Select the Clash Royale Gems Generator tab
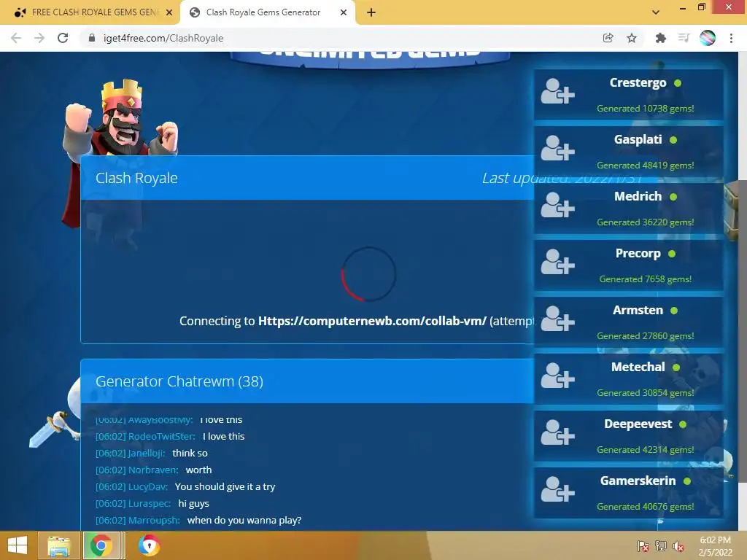The width and height of the screenshot is (747, 560). click(x=268, y=12)
